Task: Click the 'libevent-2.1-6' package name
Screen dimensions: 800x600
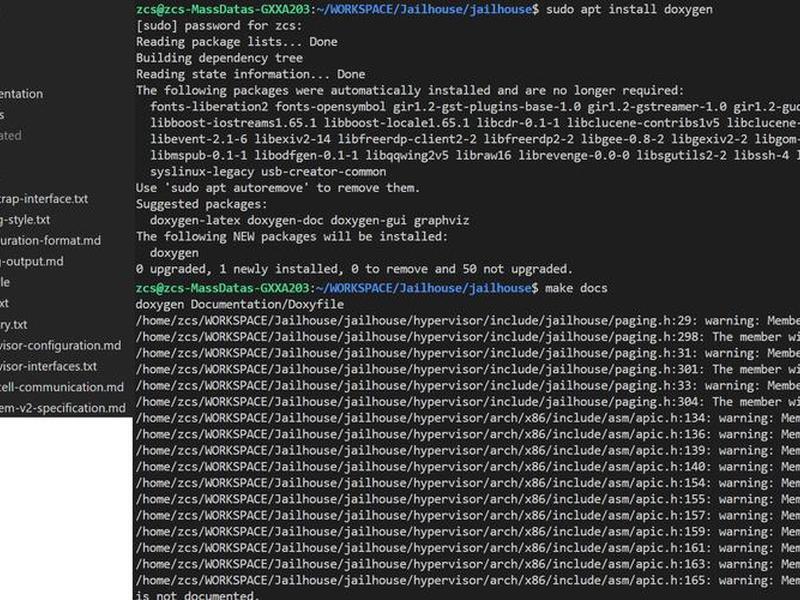Action: [x=198, y=139]
